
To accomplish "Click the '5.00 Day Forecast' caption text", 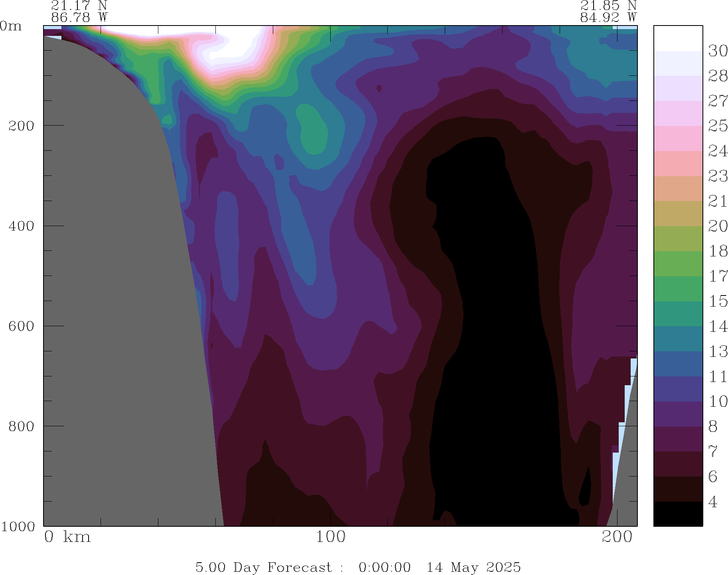I will click(x=263, y=567).
